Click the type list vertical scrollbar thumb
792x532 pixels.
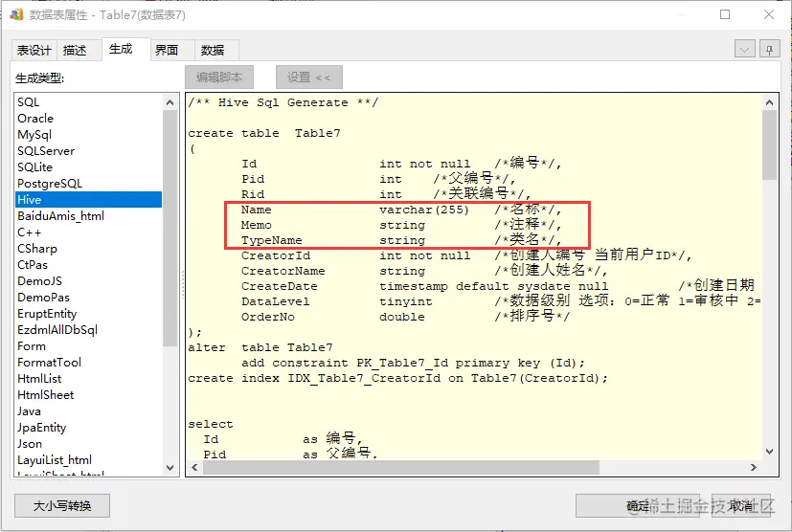(x=170, y=228)
